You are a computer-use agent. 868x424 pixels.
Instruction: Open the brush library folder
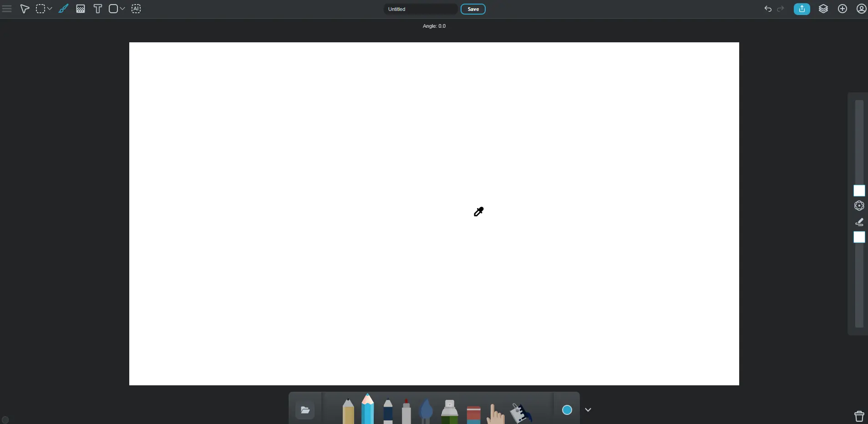coord(305,410)
